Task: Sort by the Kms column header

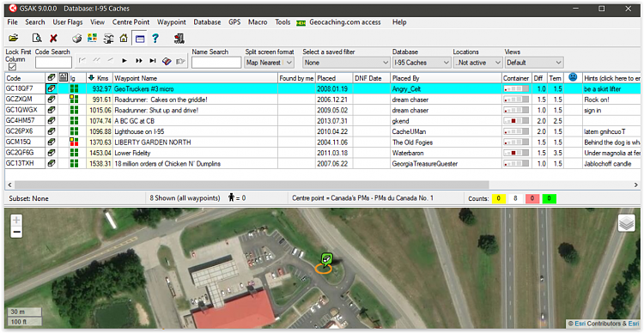Action: pyautogui.click(x=100, y=78)
